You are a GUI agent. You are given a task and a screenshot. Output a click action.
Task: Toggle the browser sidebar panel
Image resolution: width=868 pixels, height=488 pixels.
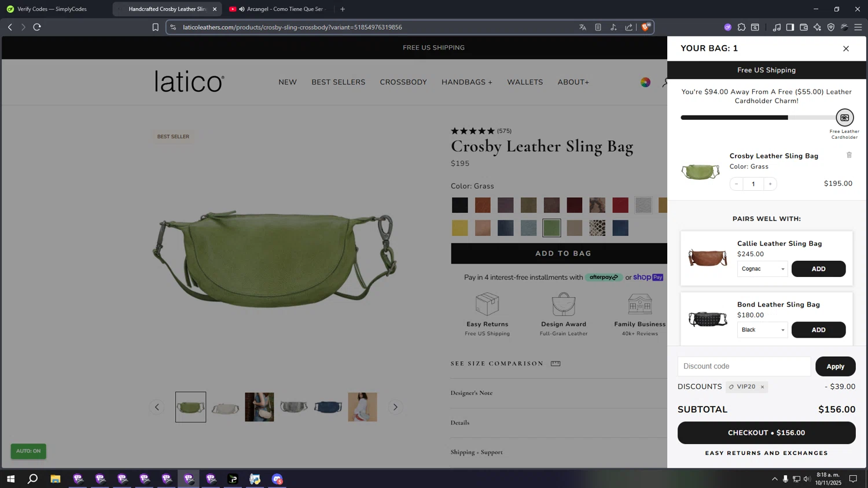pos(790,27)
